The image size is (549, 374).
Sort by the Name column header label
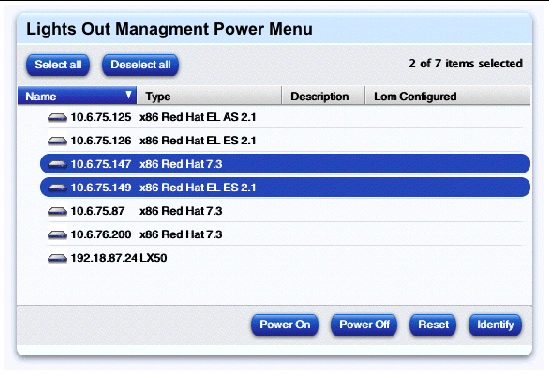(41, 96)
